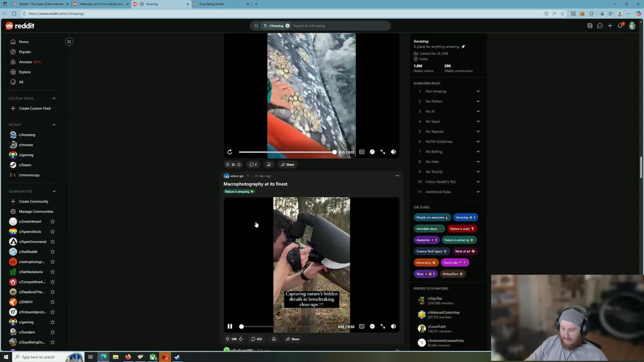The height and width of the screenshot is (362, 644).
Task: Open comments on the 2-comment post
Action: click(x=253, y=164)
